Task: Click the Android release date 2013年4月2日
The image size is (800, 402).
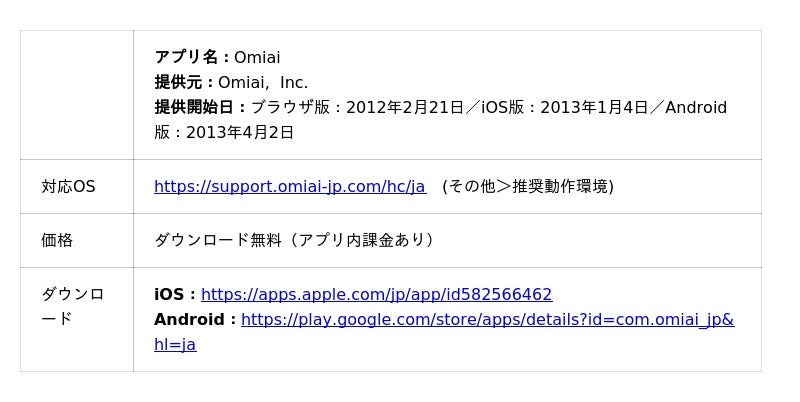Action: tap(240, 133)
